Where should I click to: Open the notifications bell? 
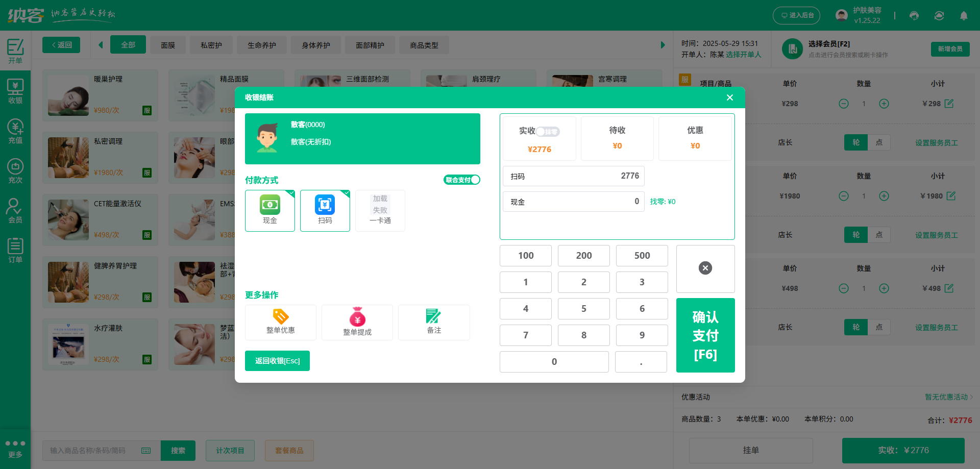[x=964, y=15]
